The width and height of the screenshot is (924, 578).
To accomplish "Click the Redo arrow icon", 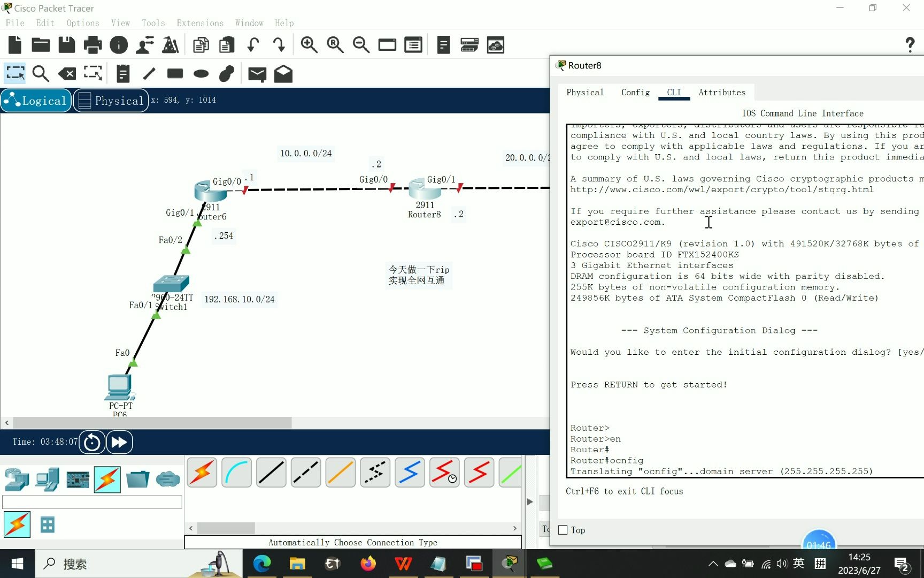I will 279,45.
